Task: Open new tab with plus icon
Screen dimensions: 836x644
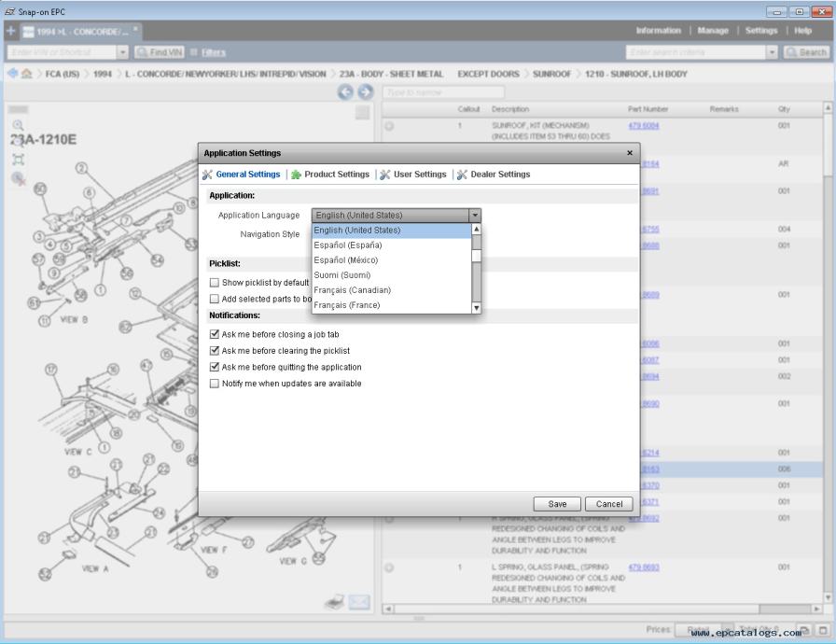Action: point(11,31)
